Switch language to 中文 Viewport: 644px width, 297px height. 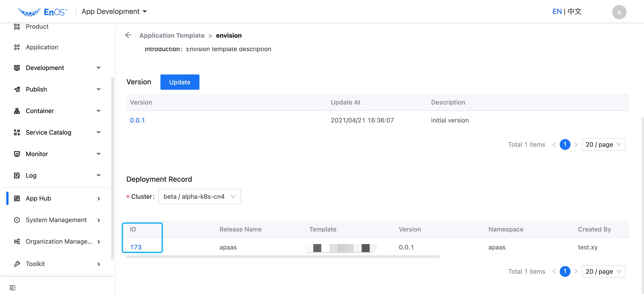[x=574, y=11]
